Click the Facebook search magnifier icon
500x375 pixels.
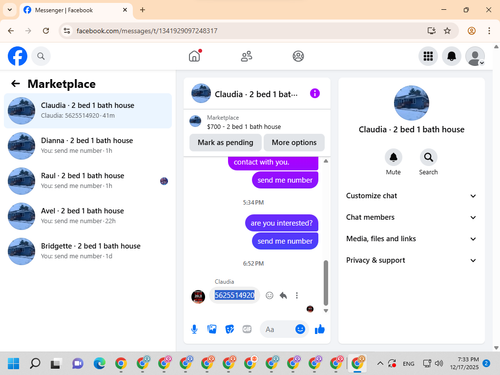pyautogui.click(x=41, y=56)
